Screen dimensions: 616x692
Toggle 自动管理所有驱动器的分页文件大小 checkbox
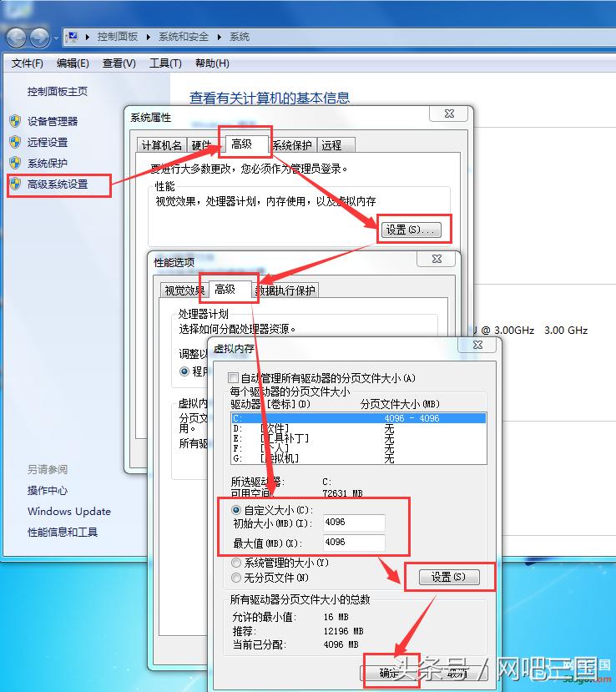coord(234,378)
